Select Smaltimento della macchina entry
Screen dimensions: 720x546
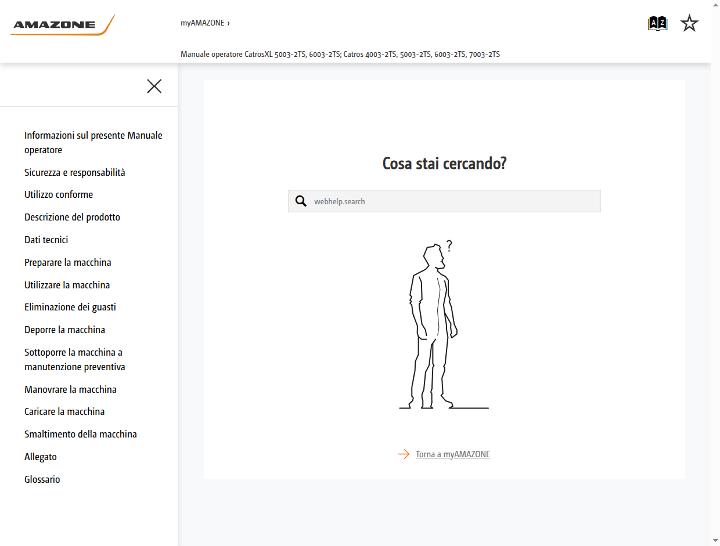click(80, 434)
